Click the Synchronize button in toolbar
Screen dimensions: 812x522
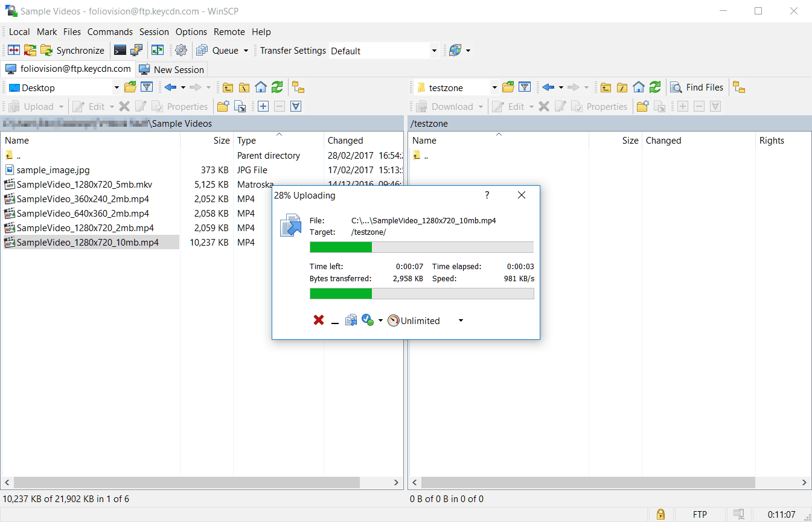tap(72, 51)
